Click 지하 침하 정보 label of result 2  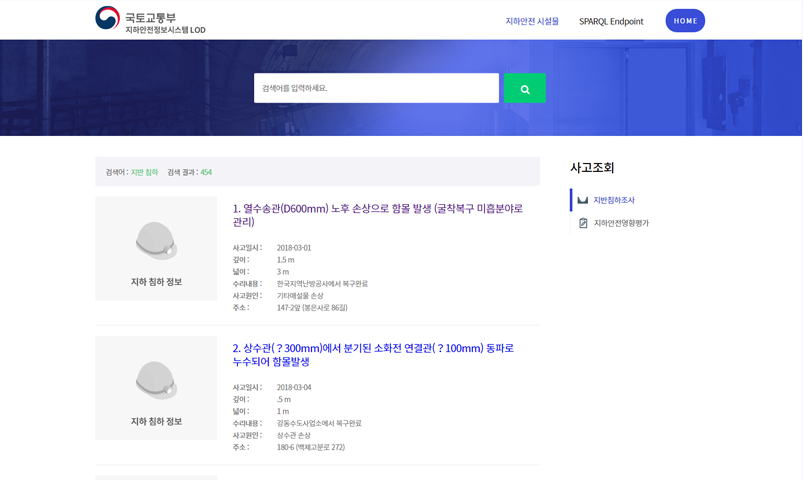[156, 421]
